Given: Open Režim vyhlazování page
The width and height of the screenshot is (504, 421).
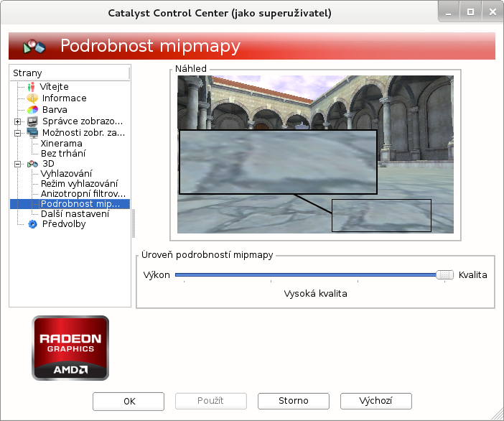Looking at the screenshot, I should coord(79,184).
